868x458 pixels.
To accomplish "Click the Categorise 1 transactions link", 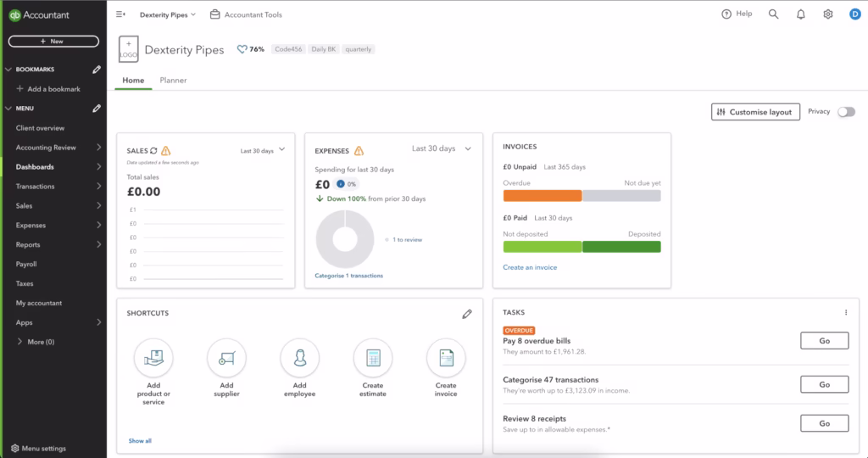I will 348,276.
